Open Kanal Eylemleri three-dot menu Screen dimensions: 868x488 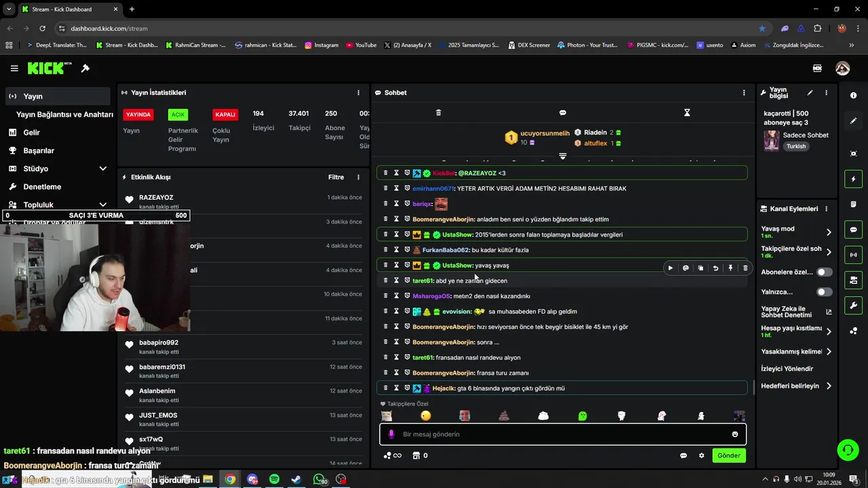pos(826,209)
